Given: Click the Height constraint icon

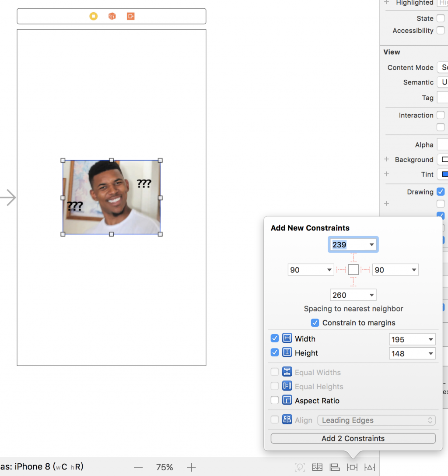Looking at the screenshot, I should click(287, 353).
